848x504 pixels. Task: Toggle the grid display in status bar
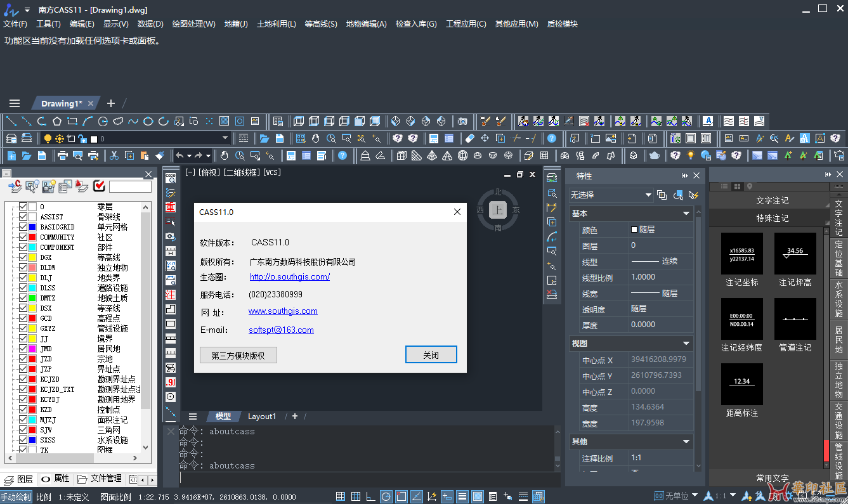(x=341, y=496)
